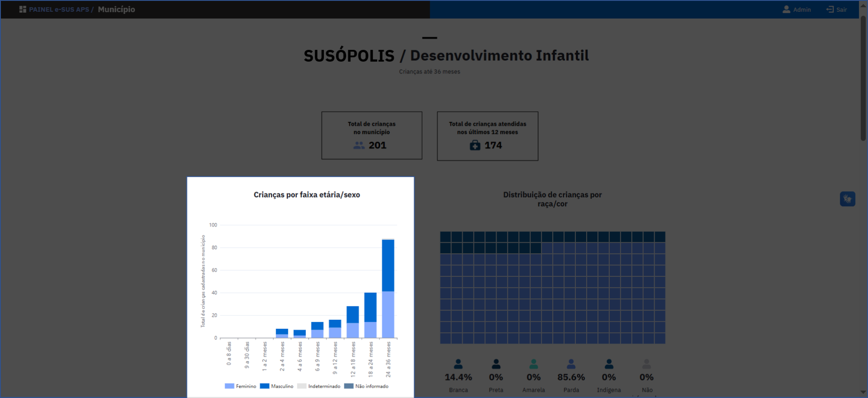Click the vertical page scrollbar thumb
The width and height of the screenshot is (868, 398).
(x=863, y=78)
